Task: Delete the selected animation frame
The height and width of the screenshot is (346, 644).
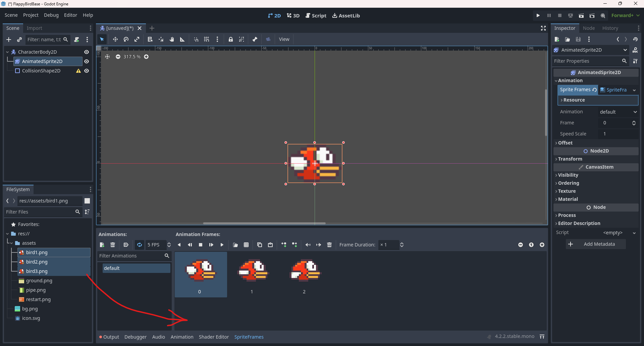Action: click(329, 245)
